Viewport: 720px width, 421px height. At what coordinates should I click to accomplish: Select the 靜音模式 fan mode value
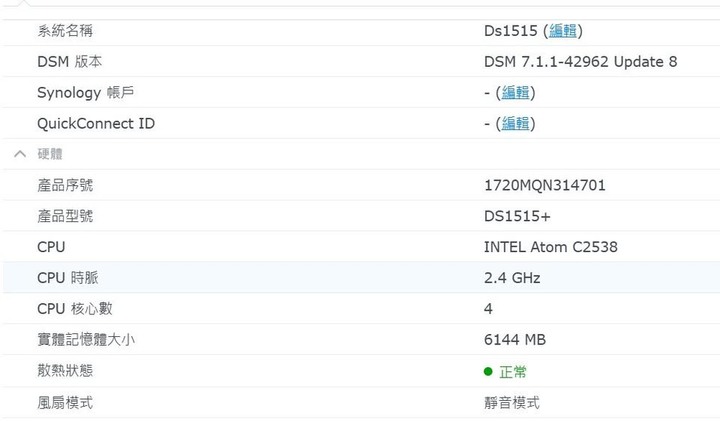(x=512, y=403)
